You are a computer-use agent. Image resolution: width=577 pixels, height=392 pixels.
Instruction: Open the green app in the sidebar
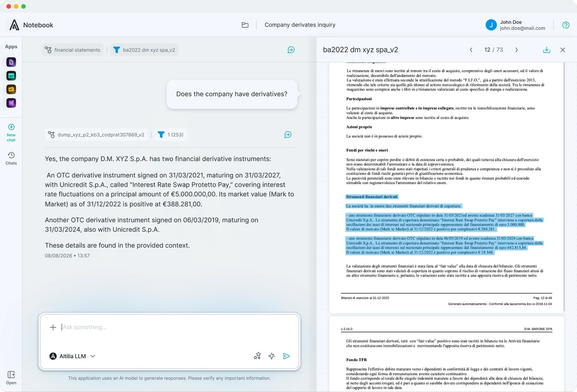click(11, 76)
